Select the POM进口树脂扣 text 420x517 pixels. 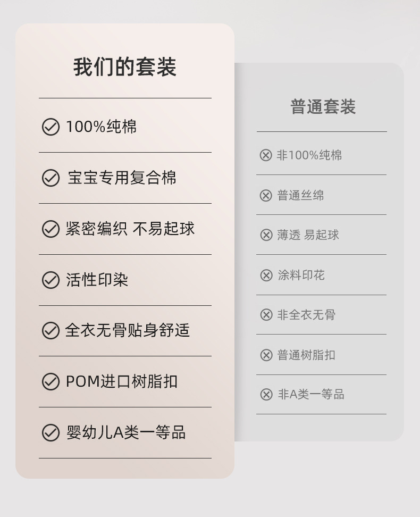click(122, 381)
